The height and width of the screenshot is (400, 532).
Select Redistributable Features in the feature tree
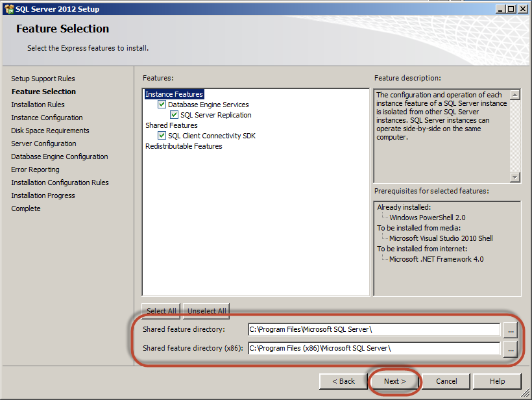[184, 146]
